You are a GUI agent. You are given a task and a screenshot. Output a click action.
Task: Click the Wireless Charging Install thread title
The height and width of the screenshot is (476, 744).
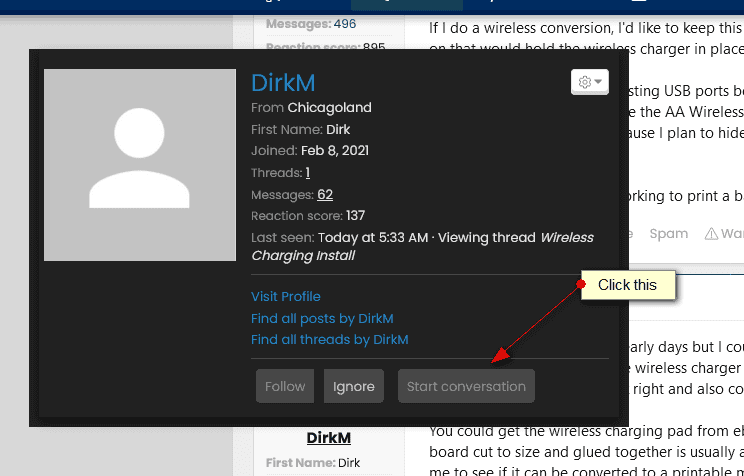coord(422,246)
